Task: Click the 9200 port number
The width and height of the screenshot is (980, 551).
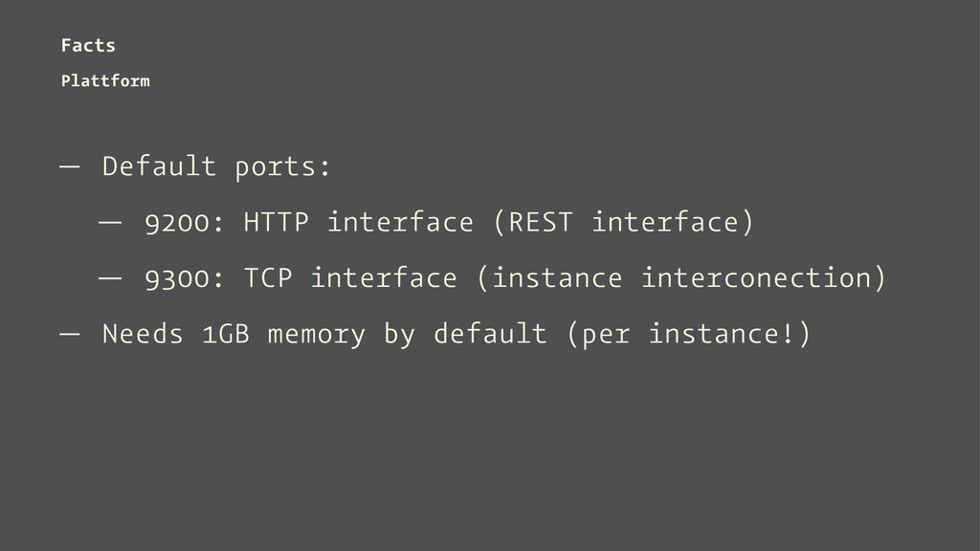Action: (177, 223)
